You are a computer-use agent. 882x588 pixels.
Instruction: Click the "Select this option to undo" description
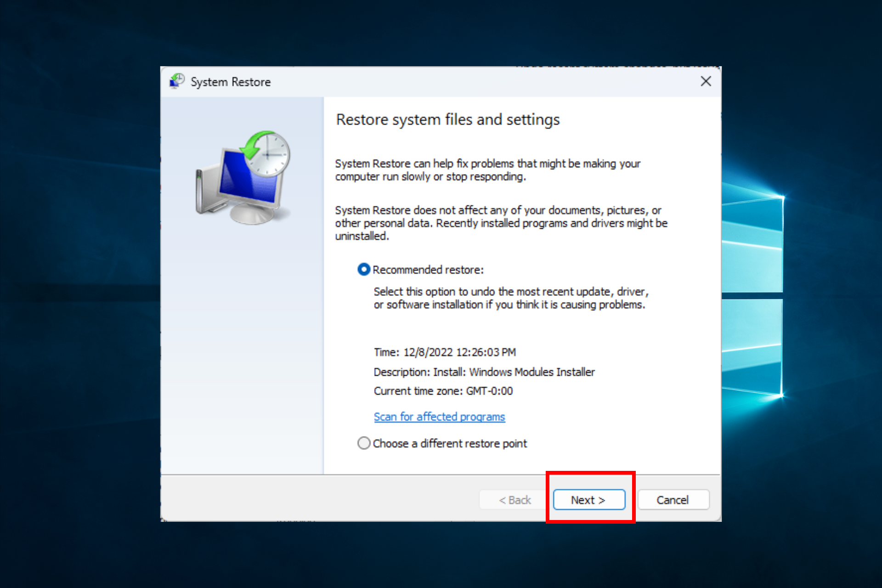pyautogui.click(x=510, y=298)
